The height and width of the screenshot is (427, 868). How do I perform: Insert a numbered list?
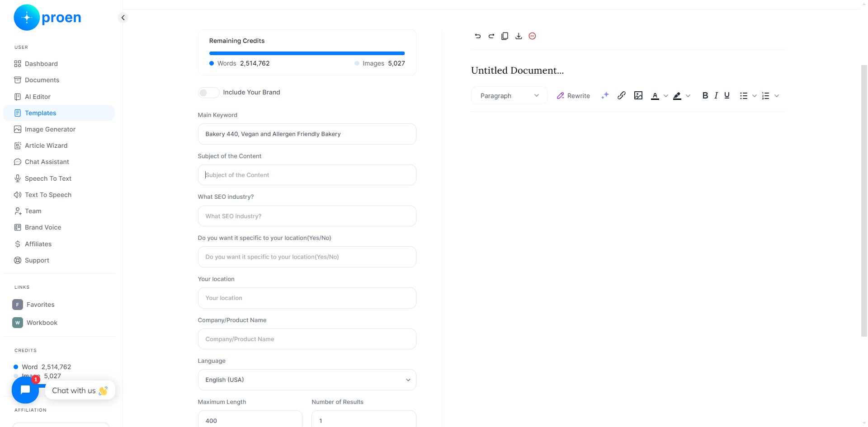766,96
